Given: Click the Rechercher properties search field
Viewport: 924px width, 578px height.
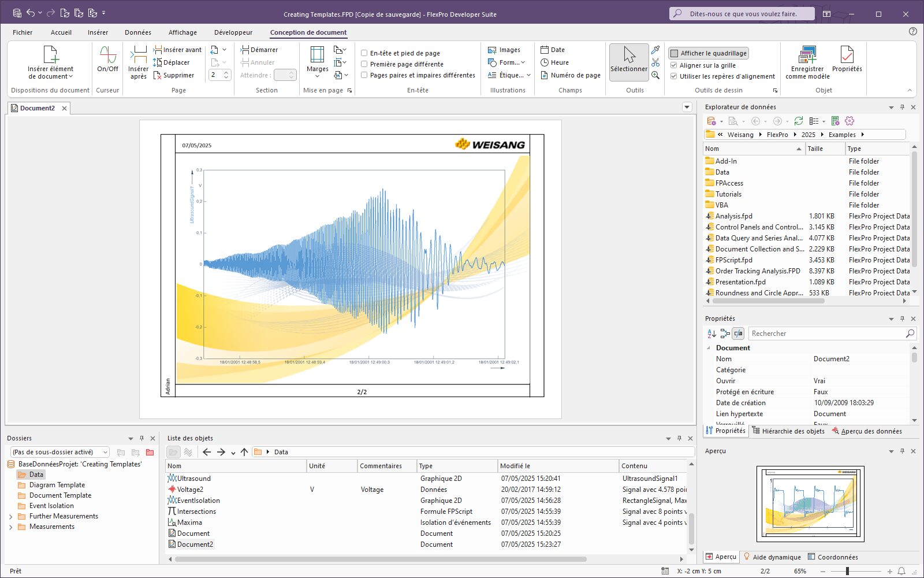Looking at the screenshot, I should [x=826, y=334].
